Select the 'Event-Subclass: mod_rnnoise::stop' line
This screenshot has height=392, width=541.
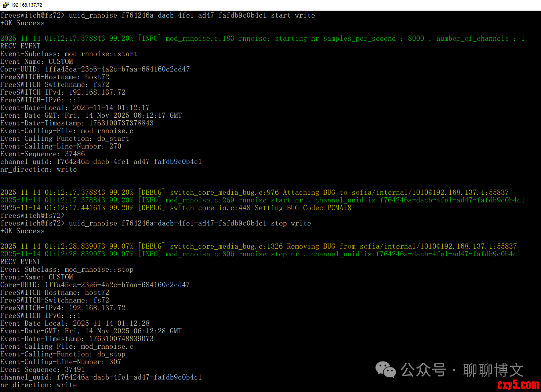(x=67, y=270)
